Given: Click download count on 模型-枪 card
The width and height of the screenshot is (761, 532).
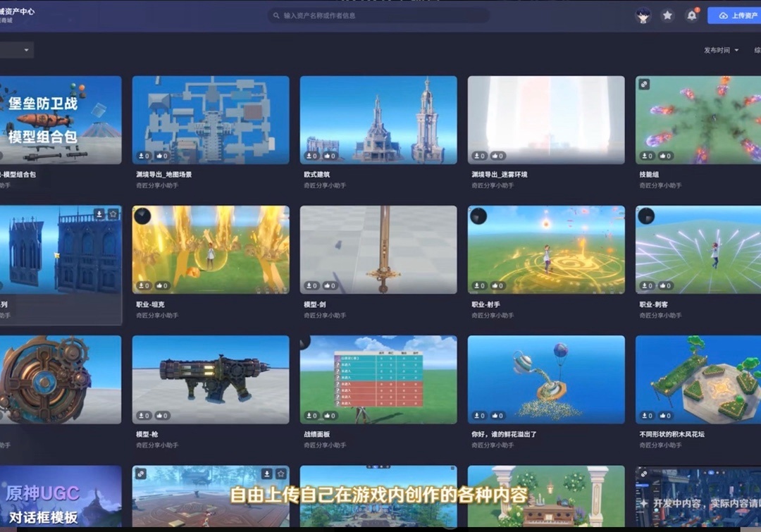Looking at the screenshot, I should [144, 416].
